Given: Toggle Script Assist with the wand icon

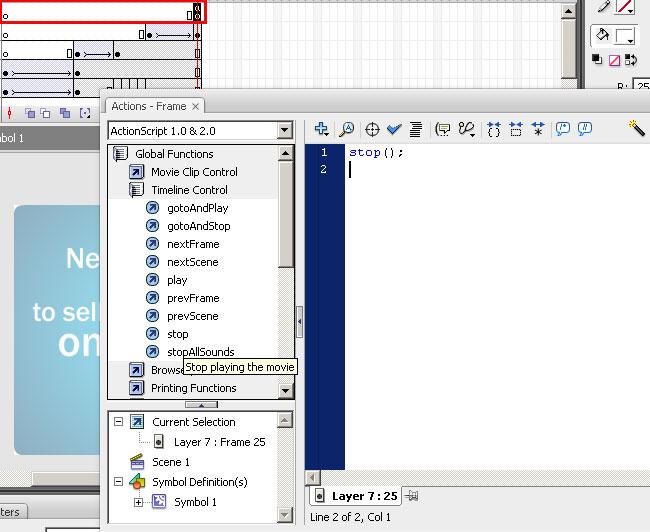Looking at the screenshot, I should (637, 128).
